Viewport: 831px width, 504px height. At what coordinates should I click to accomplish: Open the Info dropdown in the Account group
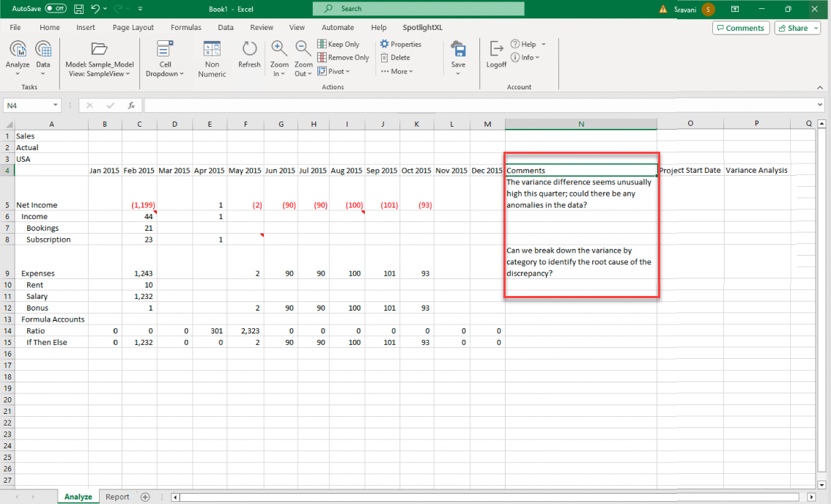[525, 57]
